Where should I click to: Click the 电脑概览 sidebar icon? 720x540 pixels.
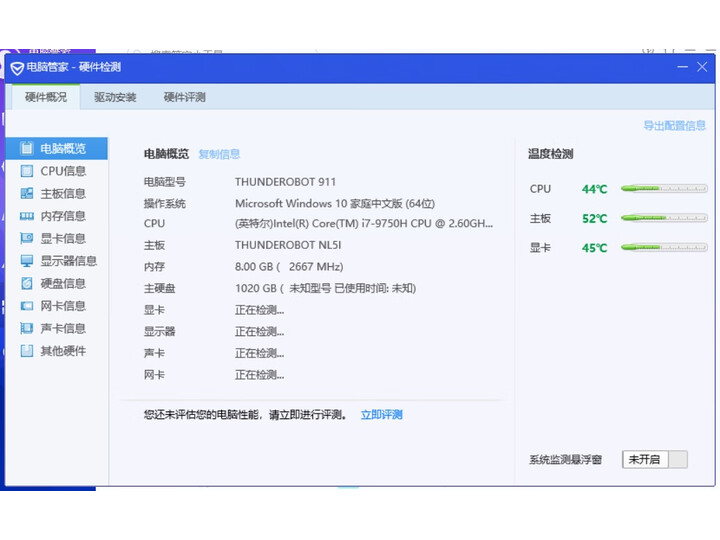pyautogui.click(x=27, y=148)
